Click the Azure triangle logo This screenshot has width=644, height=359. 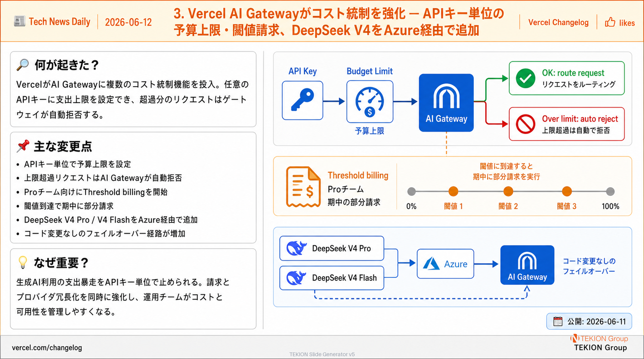click(x=431, y=264)
